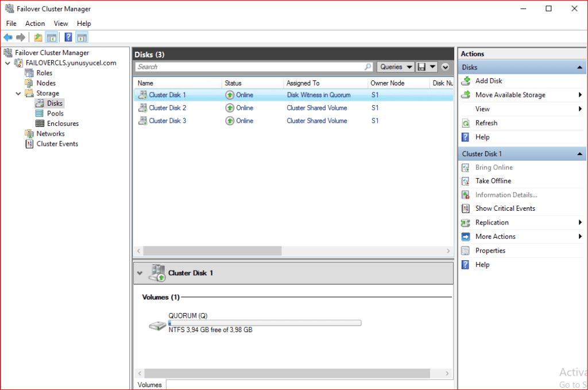Collapse the Storage tree node
Viewport: 588px width, 390px height.
[18, 94]
